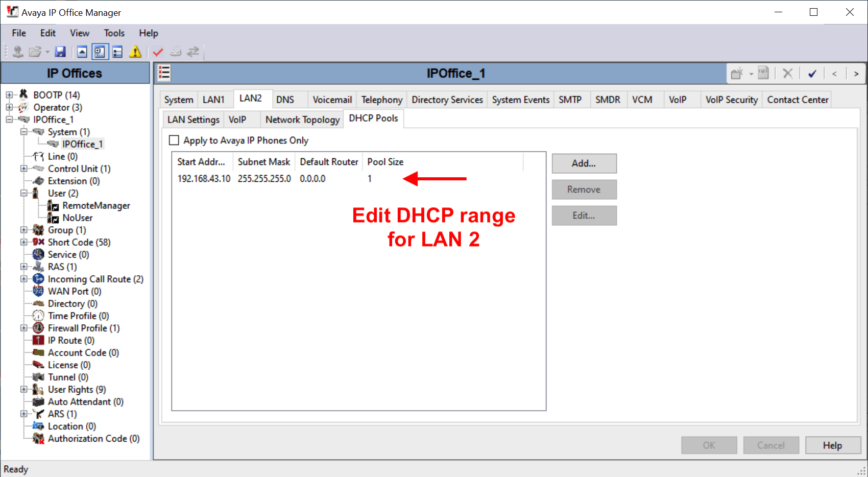Select the Auto Attendant (0) tree item
The height and width of the screenshot is (477, 868).
point(85,401)
